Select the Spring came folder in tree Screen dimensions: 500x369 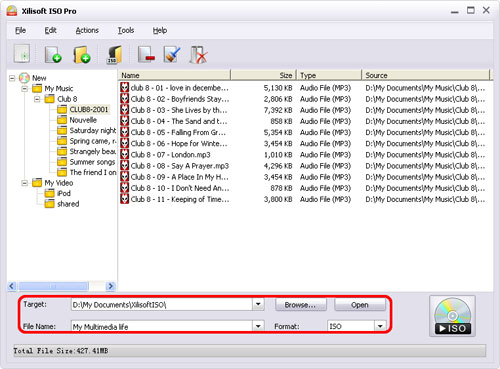[x=93, y=141]
